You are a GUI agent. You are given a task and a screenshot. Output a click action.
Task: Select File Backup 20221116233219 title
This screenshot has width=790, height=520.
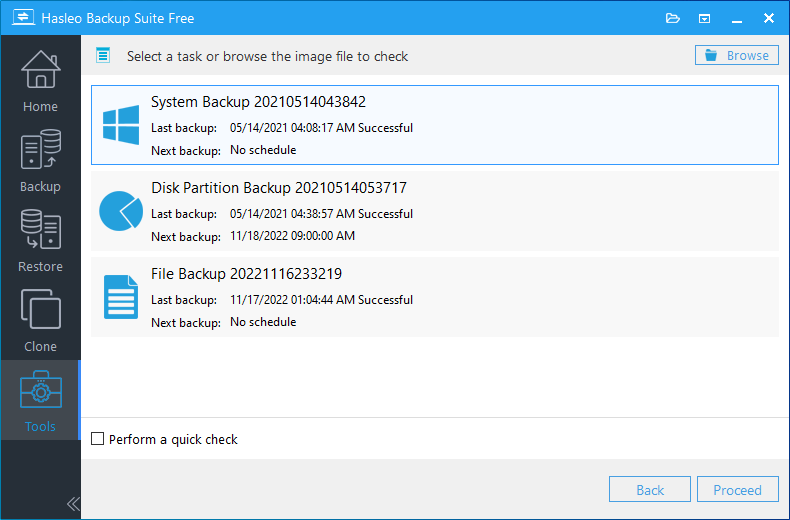click(246, 274)
